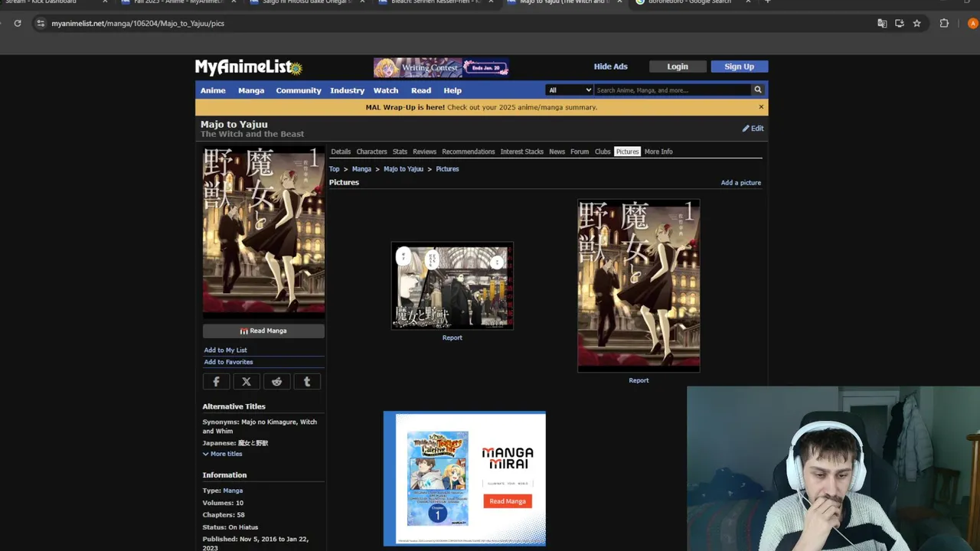
Task: Open the Help navigation menu
Action: tap(452, 90)
